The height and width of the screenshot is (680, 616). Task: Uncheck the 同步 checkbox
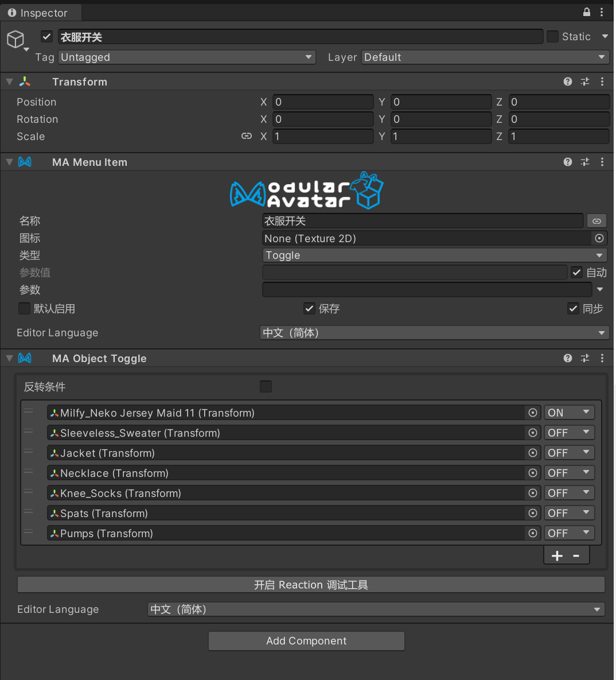(573, 309)
